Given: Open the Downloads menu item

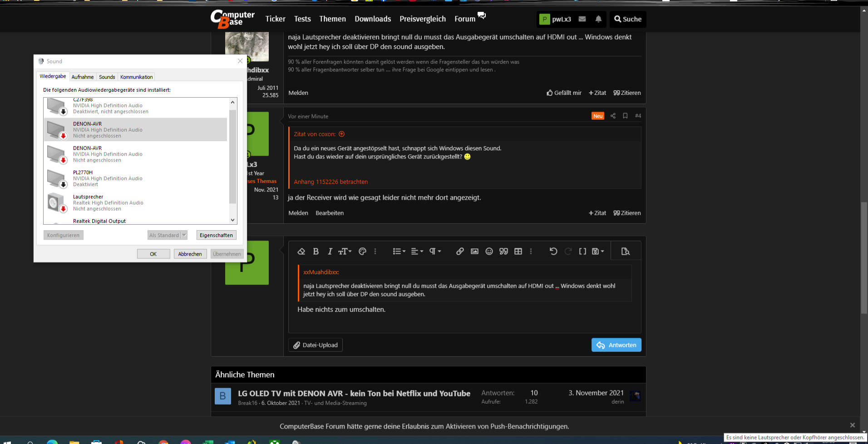Looking at the screenshot, I should [x=373, y=19].
